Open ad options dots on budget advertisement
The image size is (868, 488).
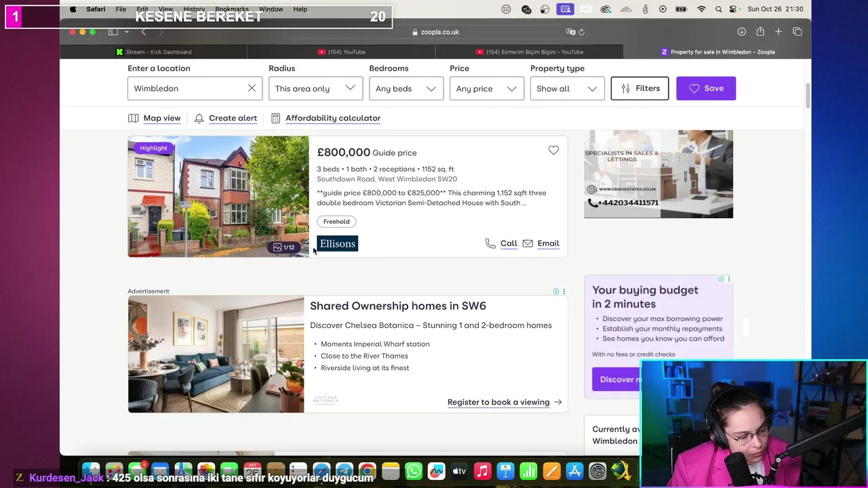pos(729,279)
